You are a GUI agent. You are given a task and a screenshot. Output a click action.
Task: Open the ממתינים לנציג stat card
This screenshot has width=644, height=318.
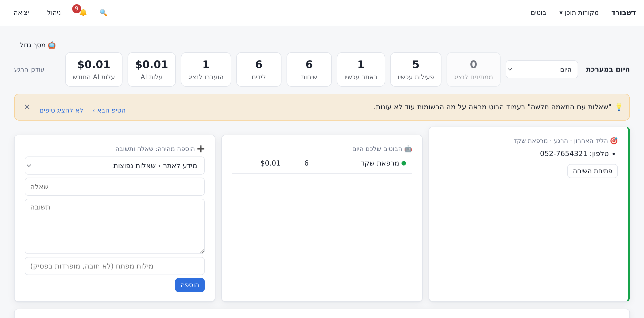pos(473,70)
